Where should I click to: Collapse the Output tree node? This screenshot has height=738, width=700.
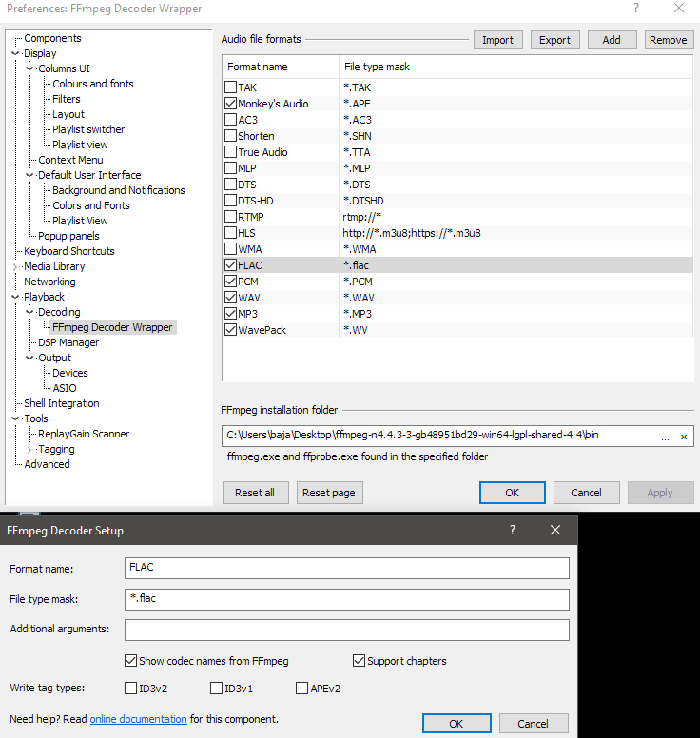pos(29,358)
